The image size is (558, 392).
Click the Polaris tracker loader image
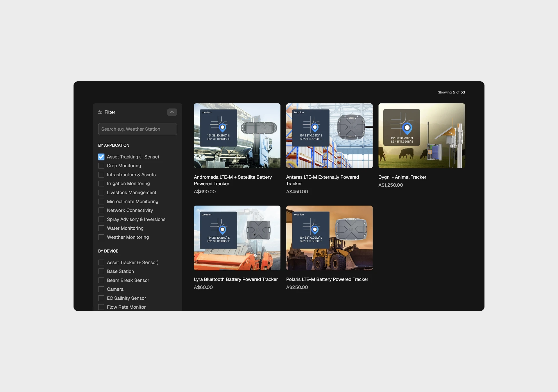329,238
